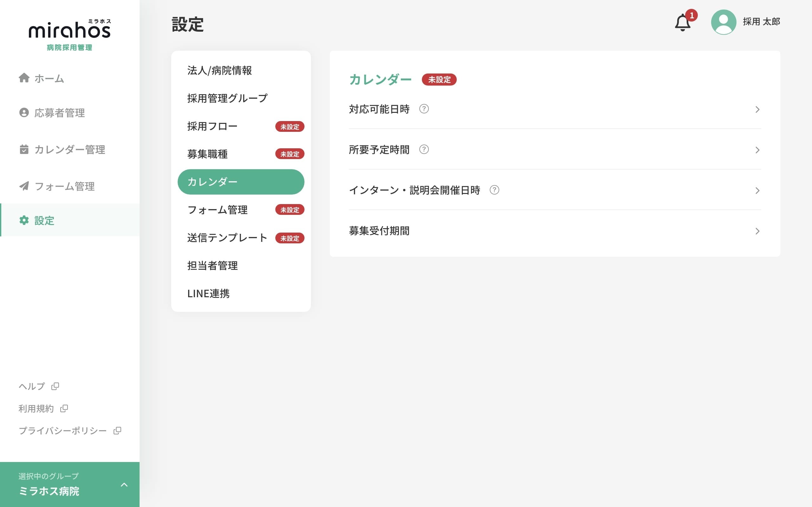The height and width of the screenshot is (507, 812).
Task: Click help icon beside インターン・説明会開催日時
Action: click(494, 190)
